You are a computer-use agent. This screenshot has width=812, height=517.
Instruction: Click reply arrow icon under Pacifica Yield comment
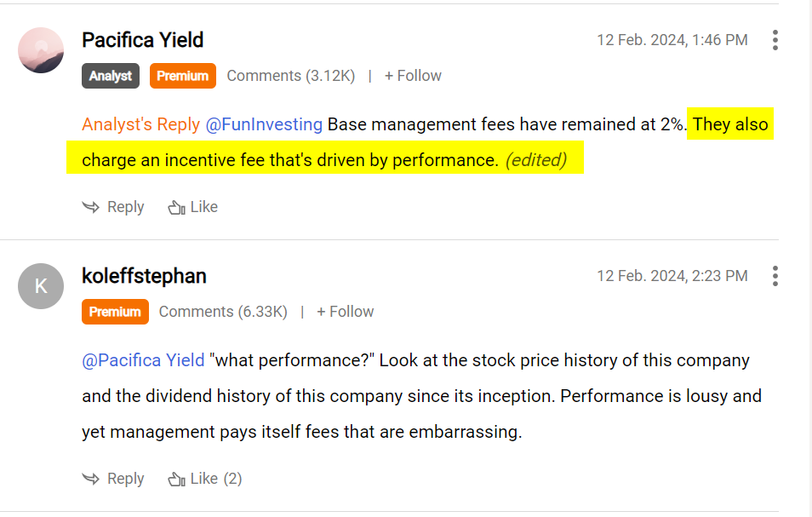(x=90, y=207)
